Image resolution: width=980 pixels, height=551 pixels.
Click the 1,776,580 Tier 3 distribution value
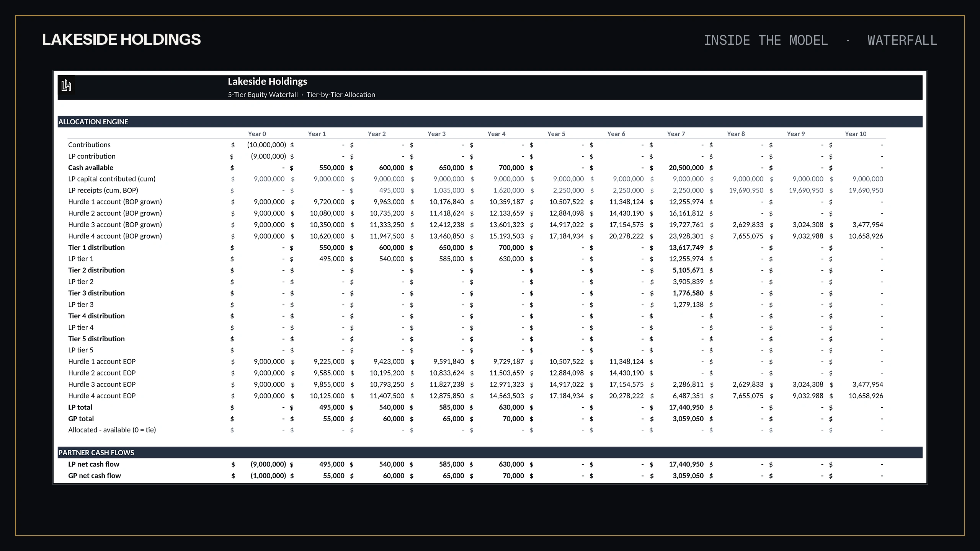click(x=688, y=293)
